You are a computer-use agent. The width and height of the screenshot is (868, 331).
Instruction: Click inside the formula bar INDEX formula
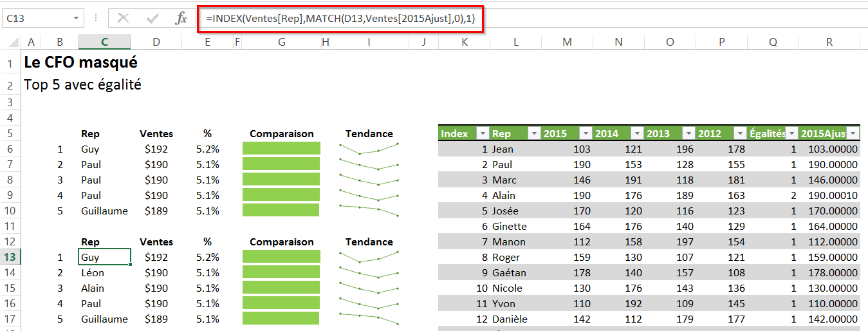(x=340, y=19)
